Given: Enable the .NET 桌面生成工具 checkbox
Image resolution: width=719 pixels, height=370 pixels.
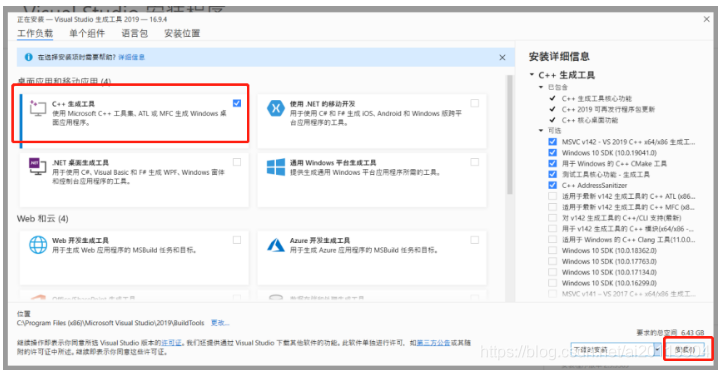Looking at the screenshot, I should click(x=237, y=162).
